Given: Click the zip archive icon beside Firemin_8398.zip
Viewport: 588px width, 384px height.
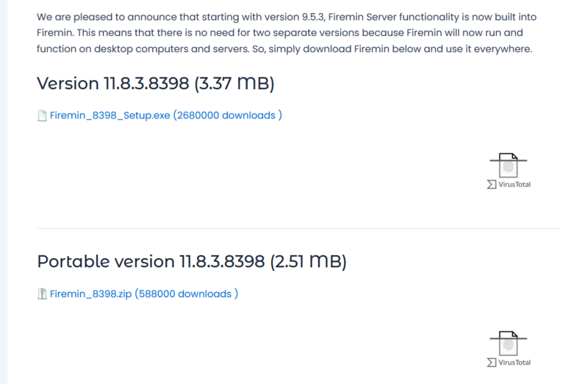Looking at the screenshot, I should (x=42, y=294).
